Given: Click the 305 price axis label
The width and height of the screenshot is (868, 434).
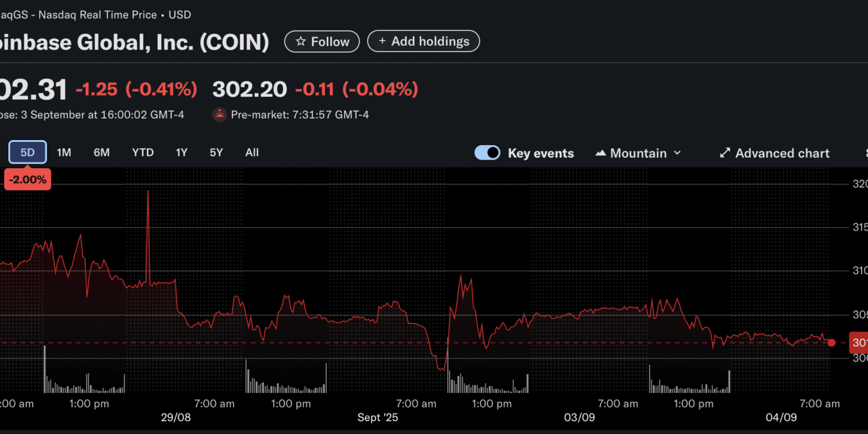Looking at the screenshot, I should [861, 314].
